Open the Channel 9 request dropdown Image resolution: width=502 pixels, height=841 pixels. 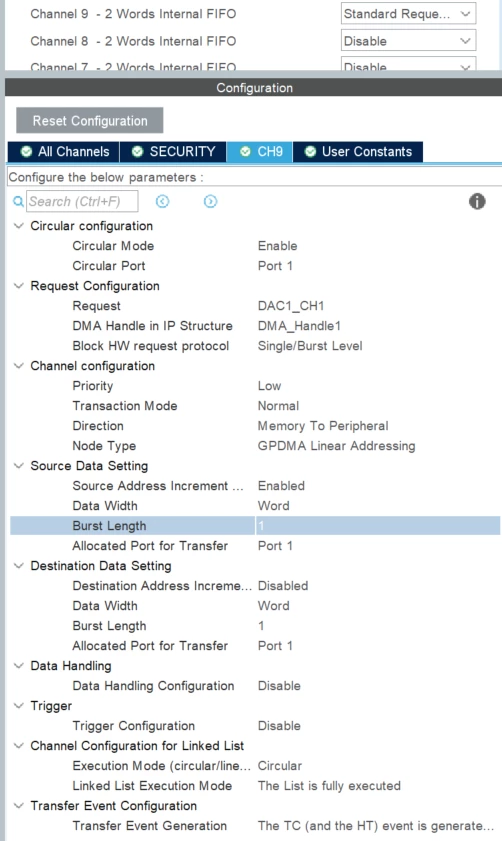(408, 14)
